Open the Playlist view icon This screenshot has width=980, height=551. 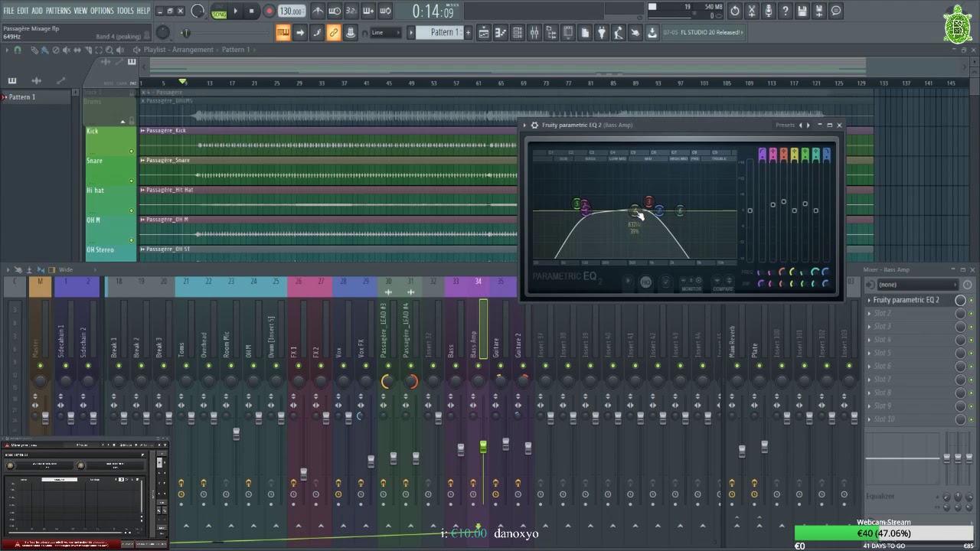tap(485, 32)
